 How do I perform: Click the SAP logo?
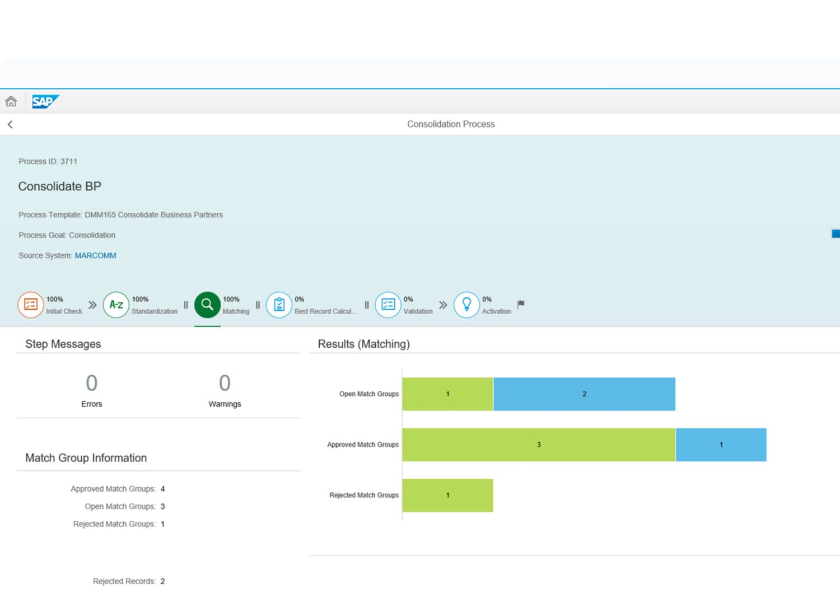tap(45, 101)
